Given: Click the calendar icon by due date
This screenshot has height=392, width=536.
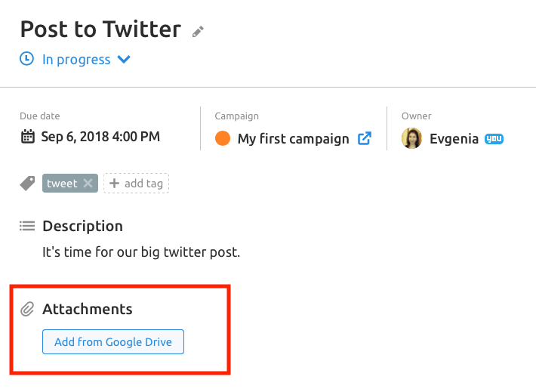Looking at the screenshot, I should point(28,137).
